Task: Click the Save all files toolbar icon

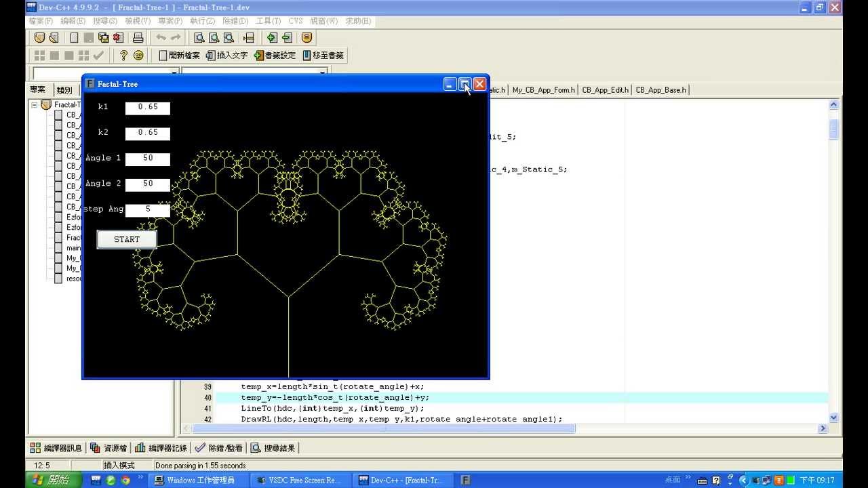Action: tap(104, 38)
